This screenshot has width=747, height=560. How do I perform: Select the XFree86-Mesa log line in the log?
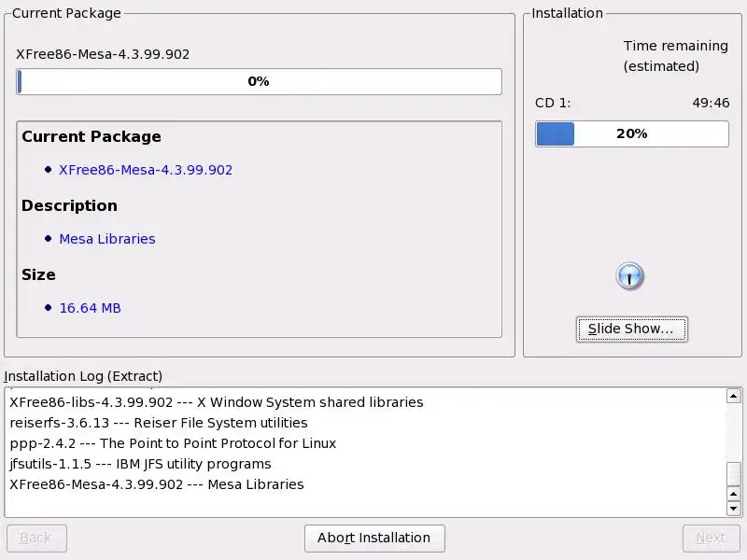[x=157, y=484]
